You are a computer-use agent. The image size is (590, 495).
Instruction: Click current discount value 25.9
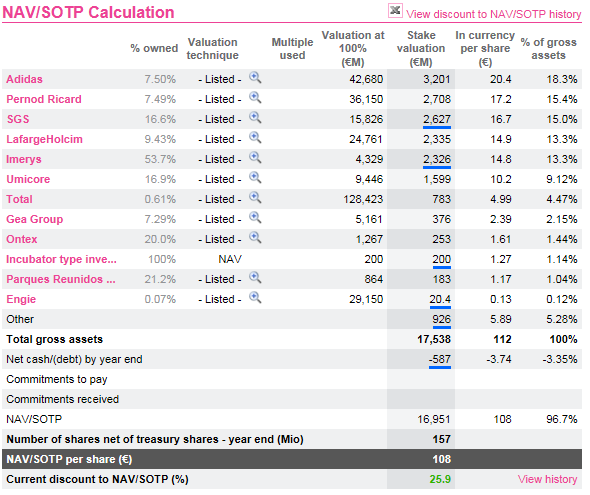pos(440,479)
